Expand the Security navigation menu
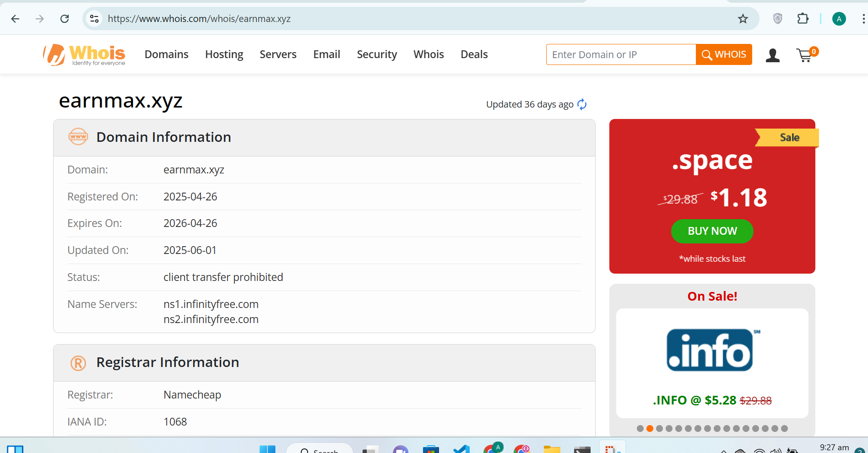The height and width of the screenshot is (453, 868). coord(377,54)
